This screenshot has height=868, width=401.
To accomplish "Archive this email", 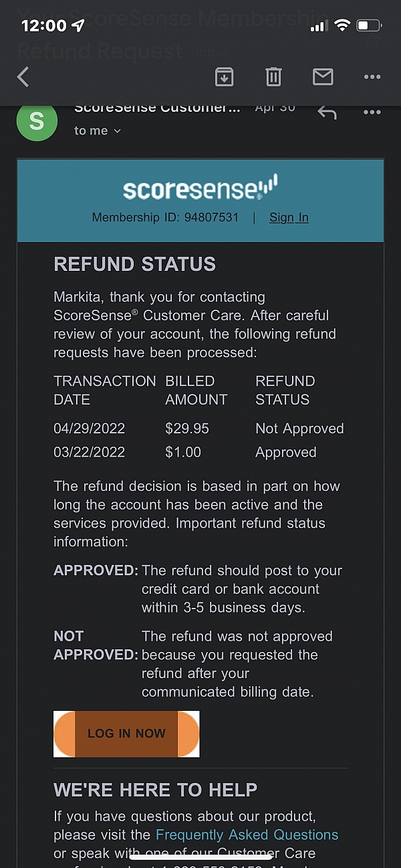I will click(224, 78).
